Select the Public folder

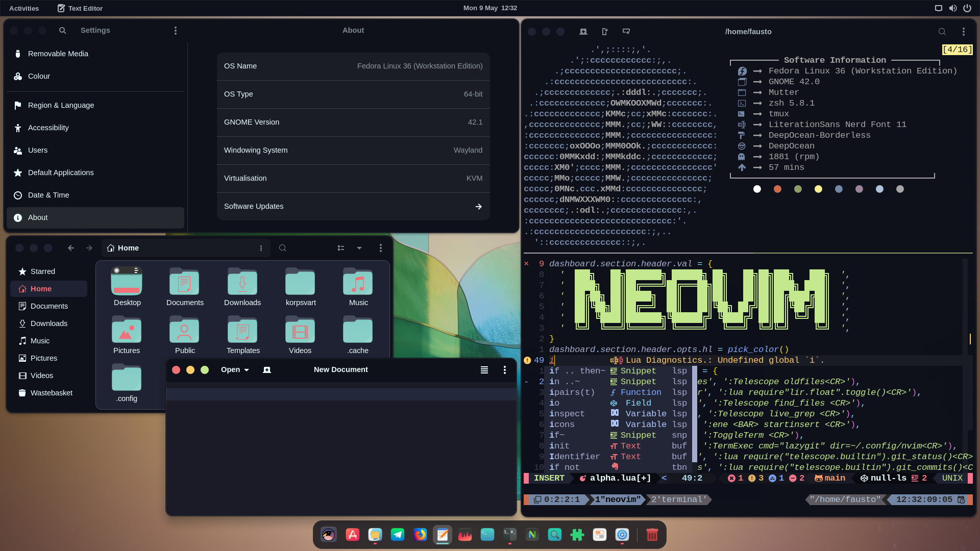coord(184,329)
